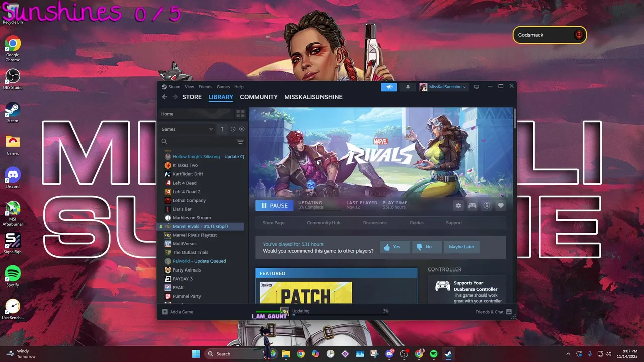Open Marvel Rivals Guides link

(416, 223)
